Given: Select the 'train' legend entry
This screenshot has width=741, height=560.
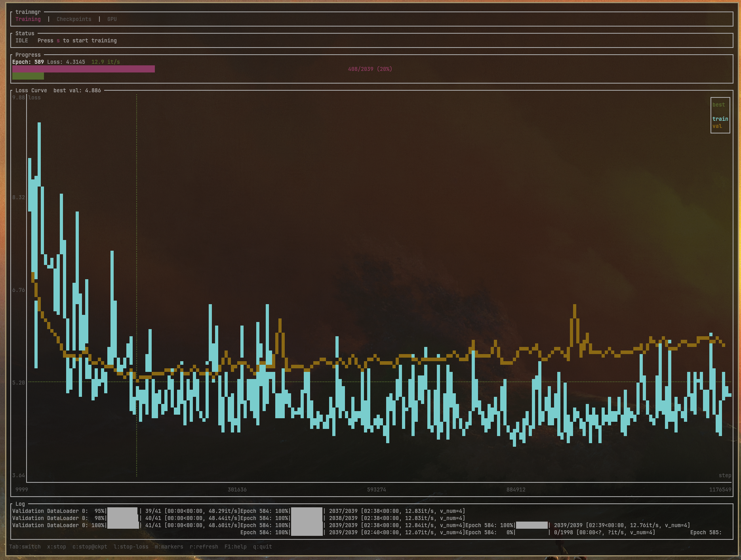Looking at the screenshot, I should pos(720,119).
